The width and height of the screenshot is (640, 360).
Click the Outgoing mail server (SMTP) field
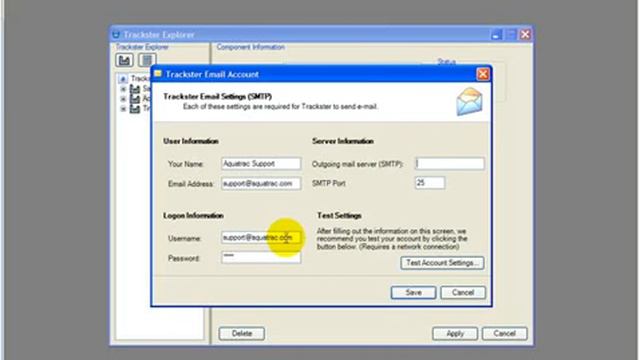(x=450, y=164)
